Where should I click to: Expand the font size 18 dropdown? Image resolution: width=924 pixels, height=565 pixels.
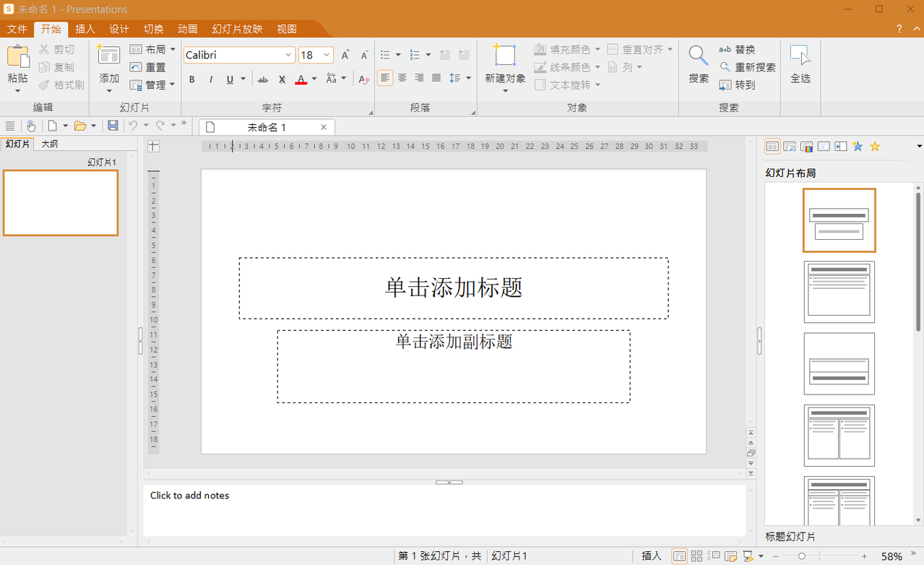327,55
